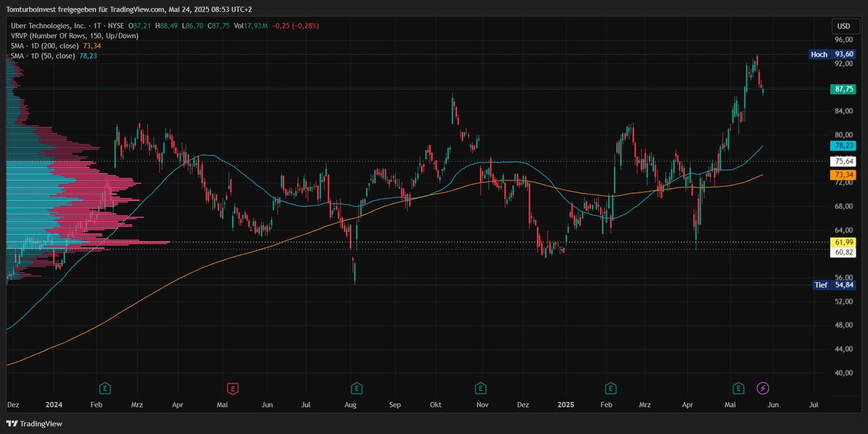Screen dimensions: 868x434
Task: Click the close value C87,75
Action: (218, 26)
